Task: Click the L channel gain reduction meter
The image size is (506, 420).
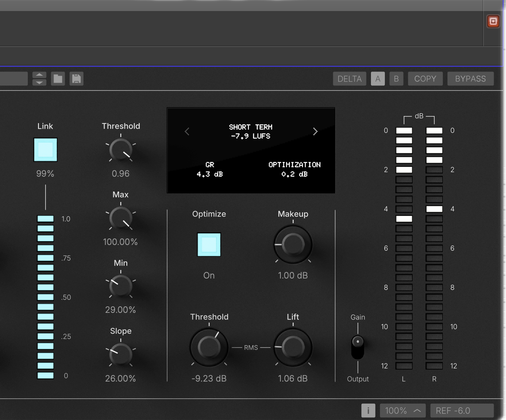Action: click(x=404, y=248)
